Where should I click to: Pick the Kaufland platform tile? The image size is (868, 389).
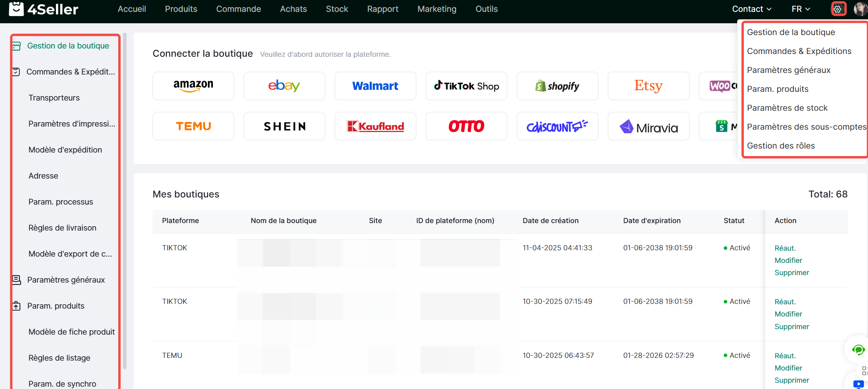click(375, 126)
